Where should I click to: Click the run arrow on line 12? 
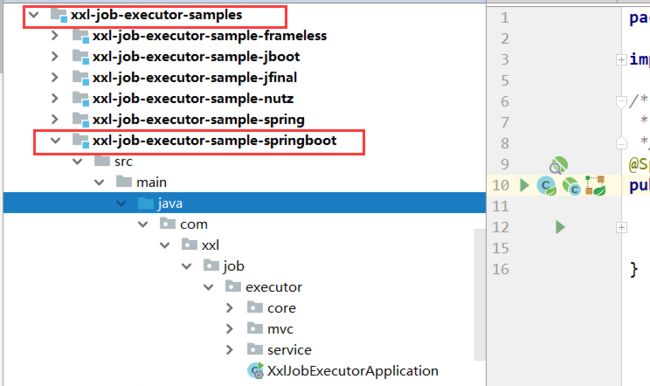[560, 227]
